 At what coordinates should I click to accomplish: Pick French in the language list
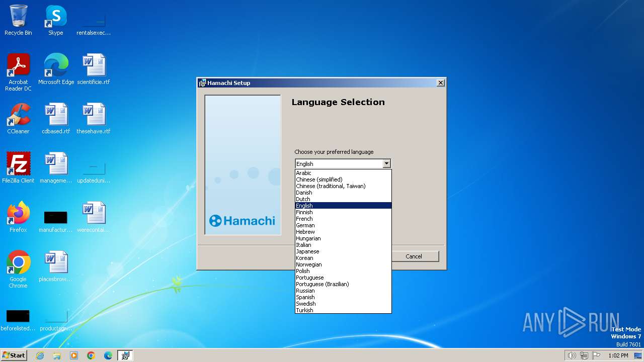click(343, 219)
